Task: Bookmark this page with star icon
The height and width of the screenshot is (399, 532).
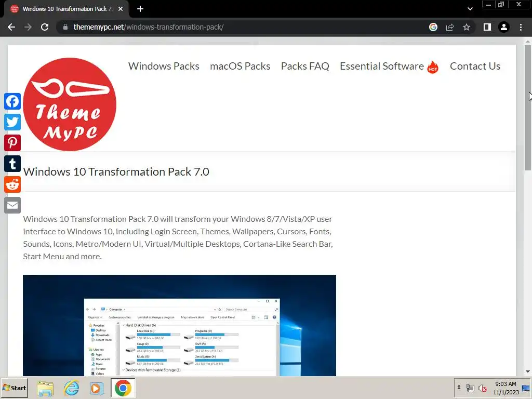Action: (x=467, y=27)
